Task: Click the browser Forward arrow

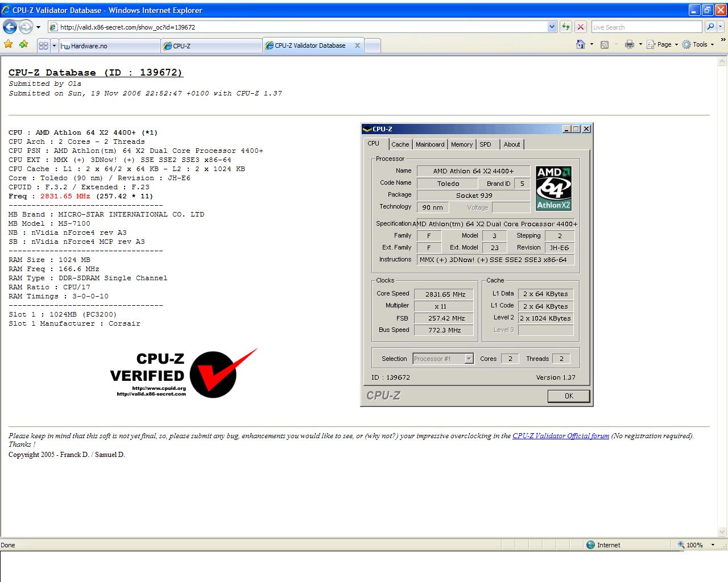Action: click(26, 27)
